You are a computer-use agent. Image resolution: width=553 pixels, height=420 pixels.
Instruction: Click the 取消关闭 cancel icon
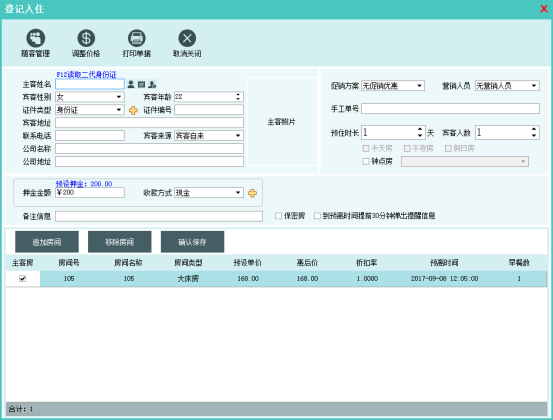click(x=187, y=38)
